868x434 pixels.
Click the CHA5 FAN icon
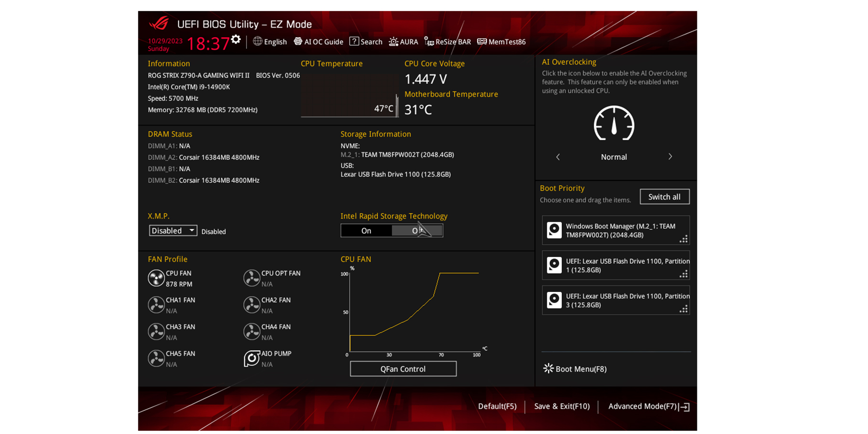click(x=156, y=358)
